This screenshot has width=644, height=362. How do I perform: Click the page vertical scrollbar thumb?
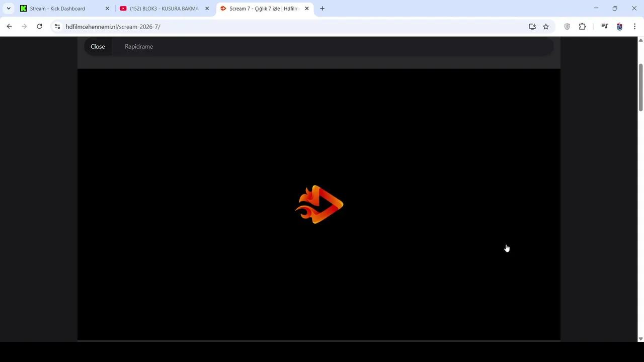click(x=640, y=87)
